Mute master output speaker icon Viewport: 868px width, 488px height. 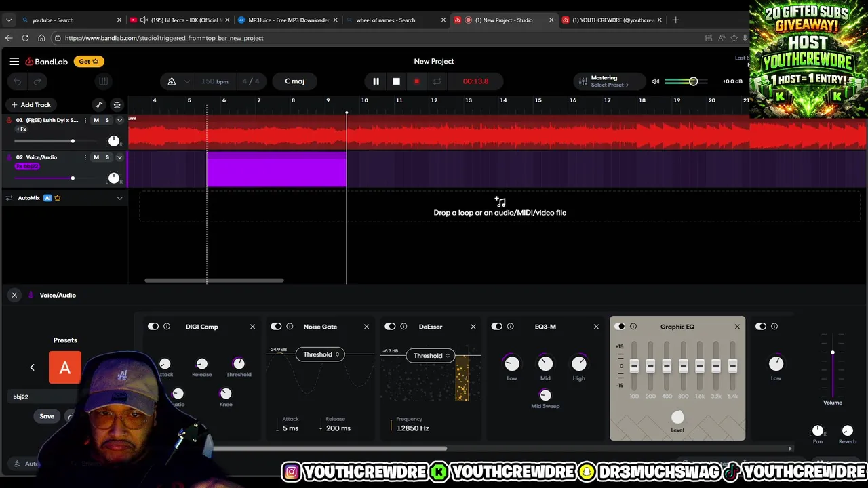pos(655,81)
